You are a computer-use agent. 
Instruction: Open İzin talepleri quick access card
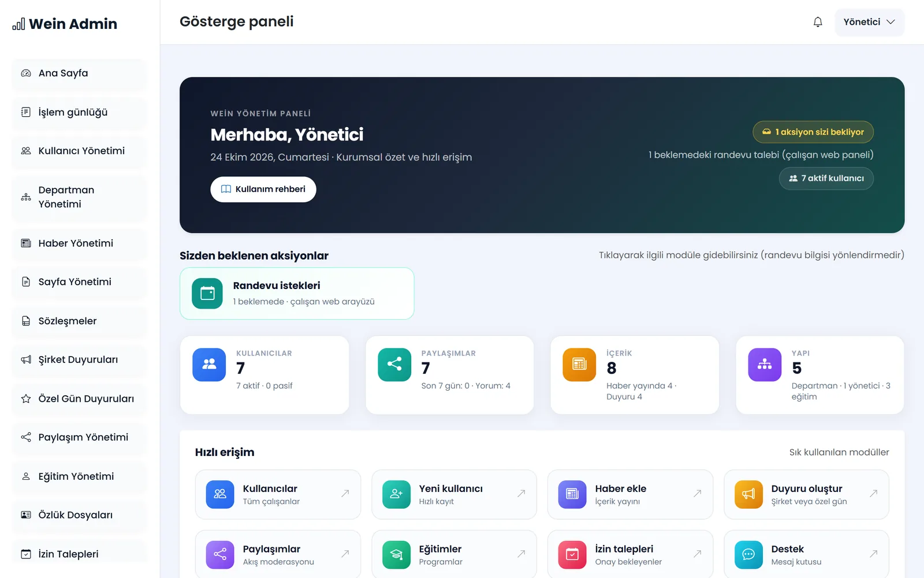pos(631,555)
